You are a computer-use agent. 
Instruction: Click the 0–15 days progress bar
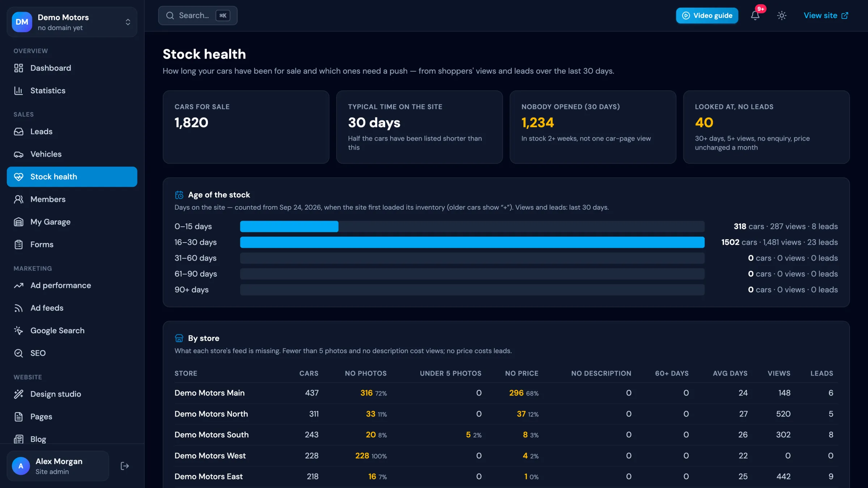(x=472, y=227)
